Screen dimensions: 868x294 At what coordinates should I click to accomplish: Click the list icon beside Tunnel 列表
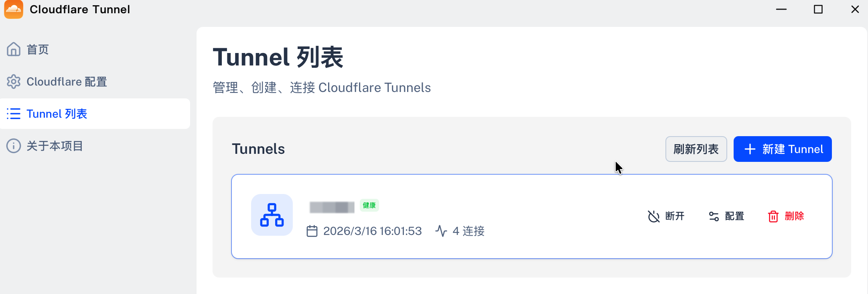pyautogui.click(x=14, y=114)
